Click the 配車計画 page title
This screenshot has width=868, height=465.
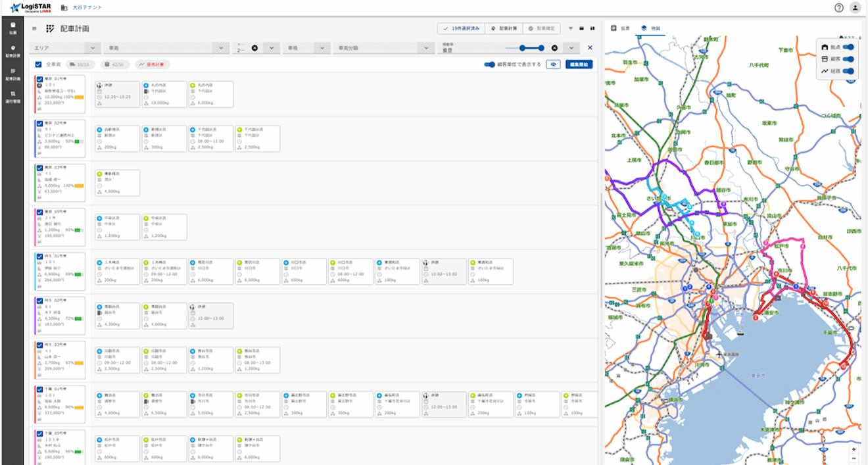[74, 29]
